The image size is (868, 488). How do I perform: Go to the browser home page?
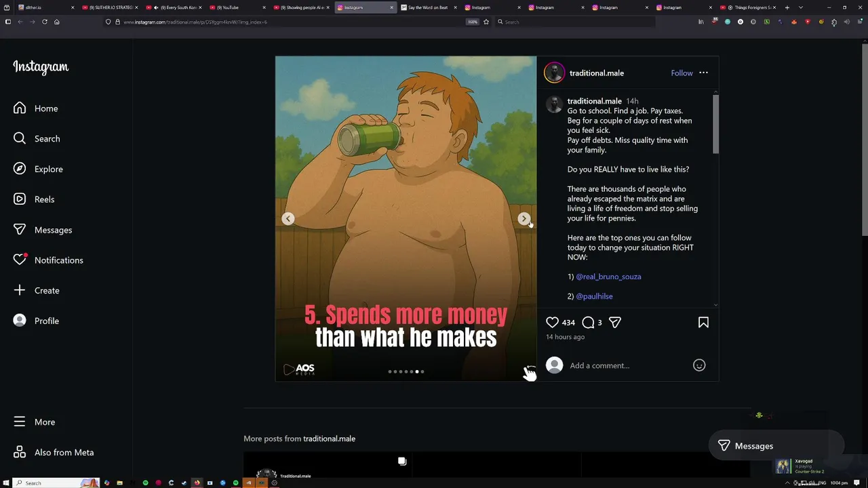57,22
